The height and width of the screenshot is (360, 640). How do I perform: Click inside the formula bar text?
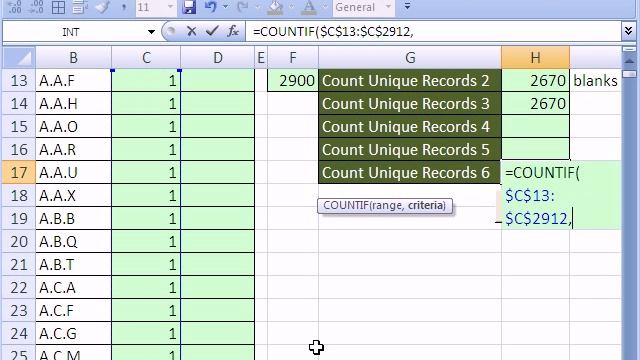pos(333,32)
